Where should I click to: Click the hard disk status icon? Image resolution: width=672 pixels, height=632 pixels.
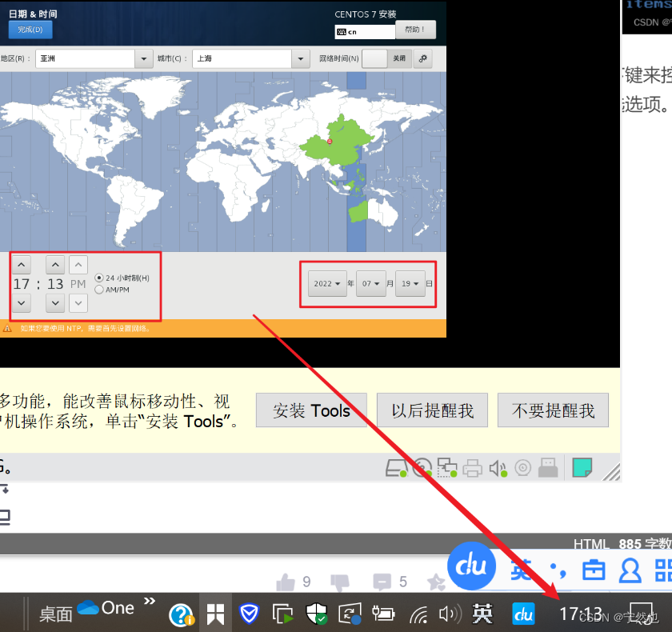[395, 468]
